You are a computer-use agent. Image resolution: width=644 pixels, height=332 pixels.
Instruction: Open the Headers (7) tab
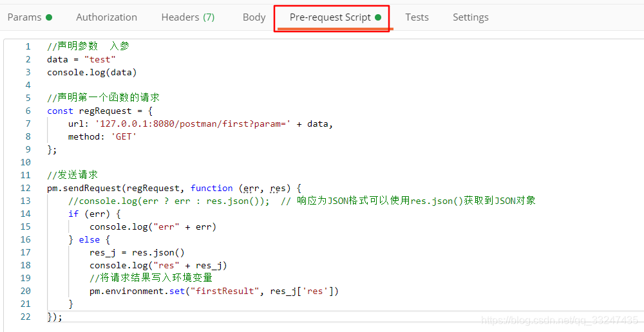tap(187, 17)
